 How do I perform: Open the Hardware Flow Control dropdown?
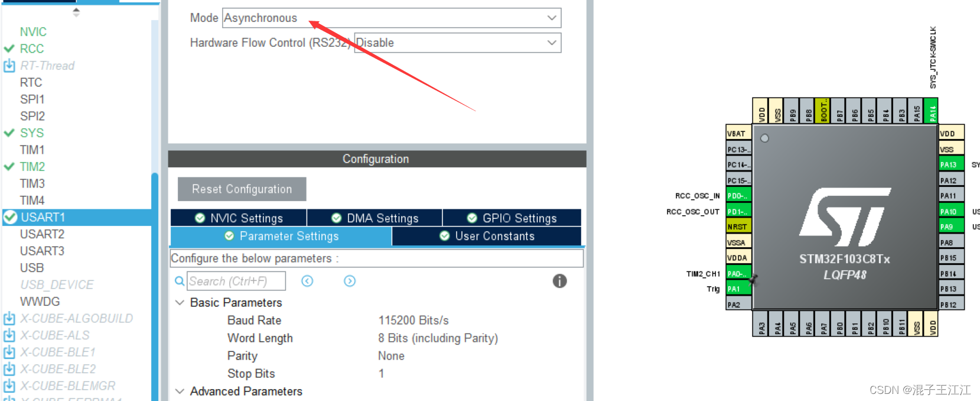pyautogui.click(x=458, y=43)
